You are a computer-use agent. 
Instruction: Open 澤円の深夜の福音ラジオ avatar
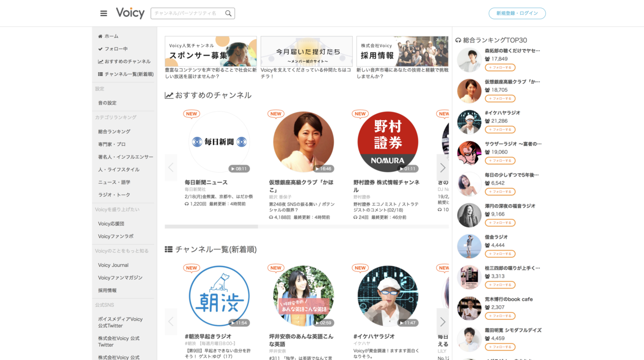pos(469,215)
